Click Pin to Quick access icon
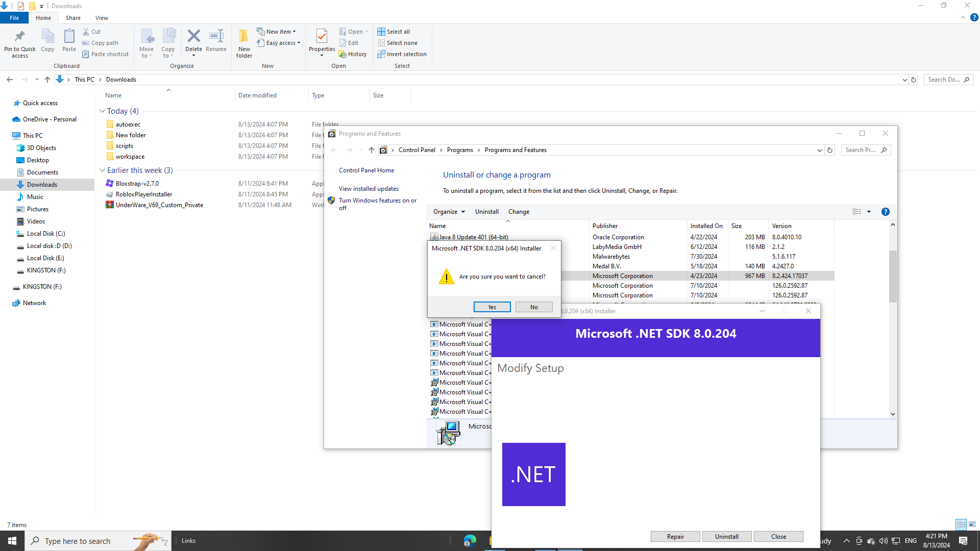Image resolution: width=980 pixels, height=551 pixels. [x=19, y=37]
